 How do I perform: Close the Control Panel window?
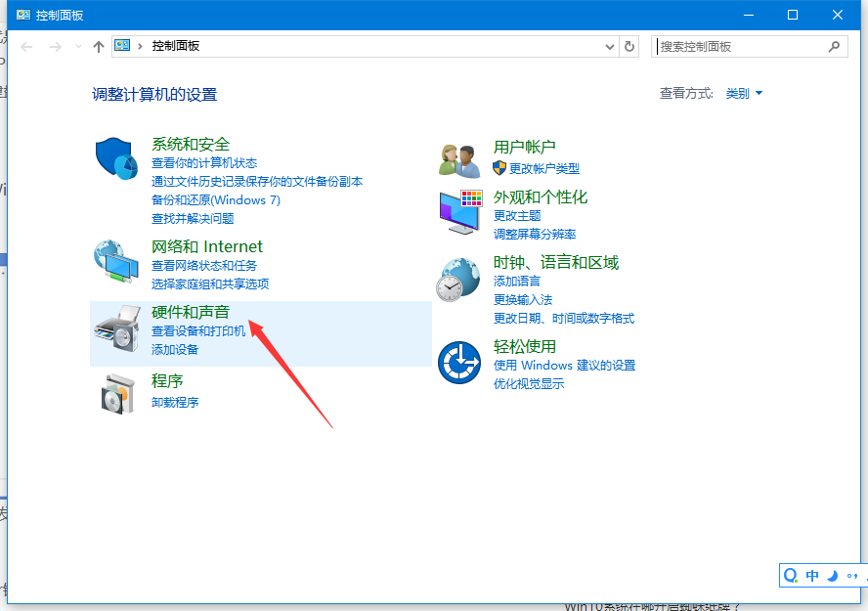(x=838, y=15)
